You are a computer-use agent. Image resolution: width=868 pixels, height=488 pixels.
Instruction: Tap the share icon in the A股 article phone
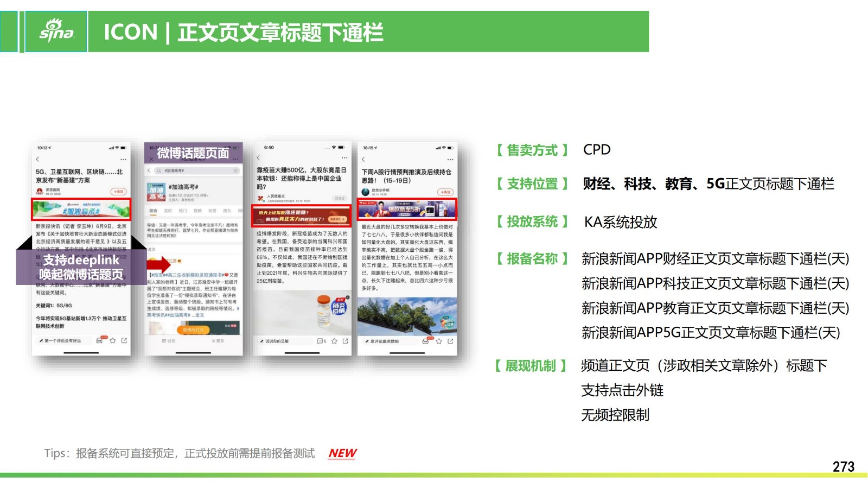450,341
